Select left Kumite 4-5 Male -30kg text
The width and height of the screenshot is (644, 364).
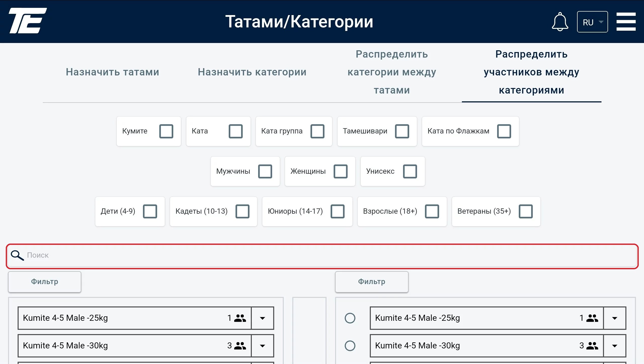click(65, 346)
